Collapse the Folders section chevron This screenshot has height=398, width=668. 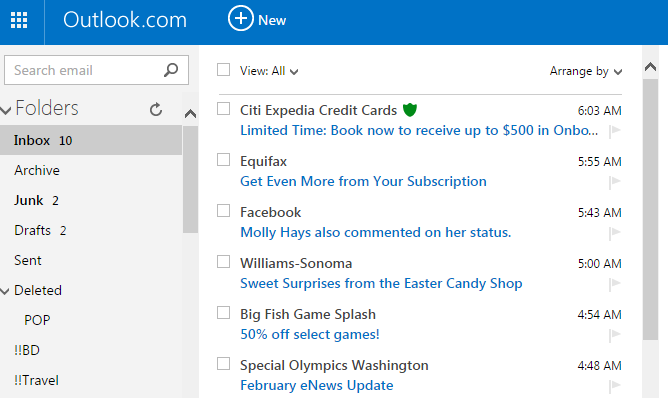tap(6, 110)
